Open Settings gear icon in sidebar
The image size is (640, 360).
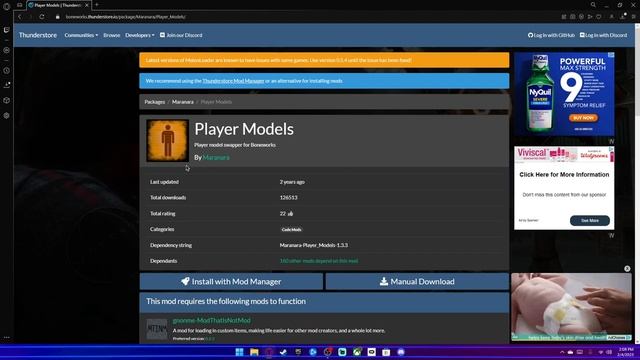[7, 116]
